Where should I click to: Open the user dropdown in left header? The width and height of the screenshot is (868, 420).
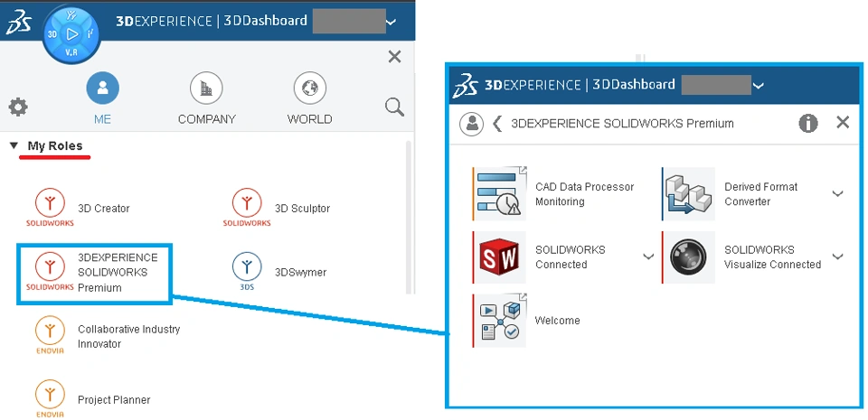pos(392,22)
